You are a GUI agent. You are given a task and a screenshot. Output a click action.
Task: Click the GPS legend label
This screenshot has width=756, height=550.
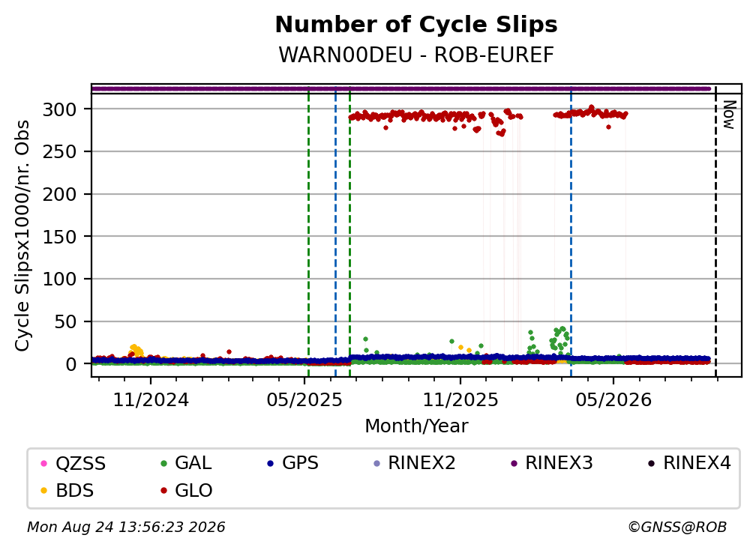(x=300, y=463)
